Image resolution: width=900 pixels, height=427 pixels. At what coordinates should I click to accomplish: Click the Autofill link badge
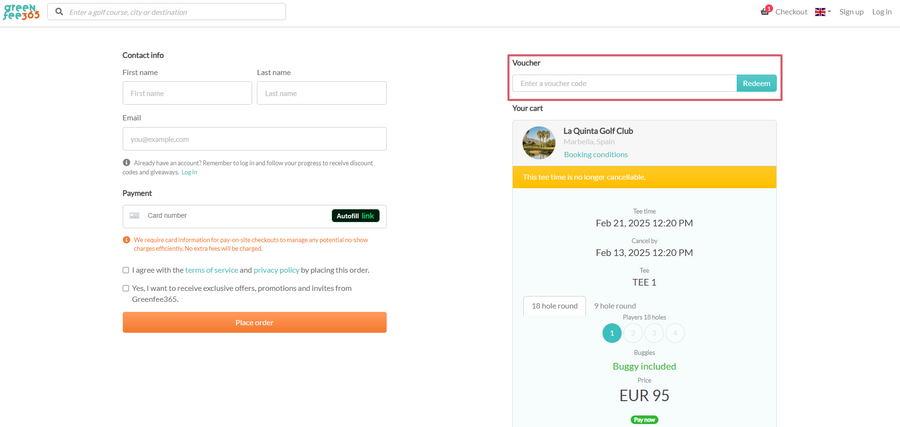[x=356, y=216]
